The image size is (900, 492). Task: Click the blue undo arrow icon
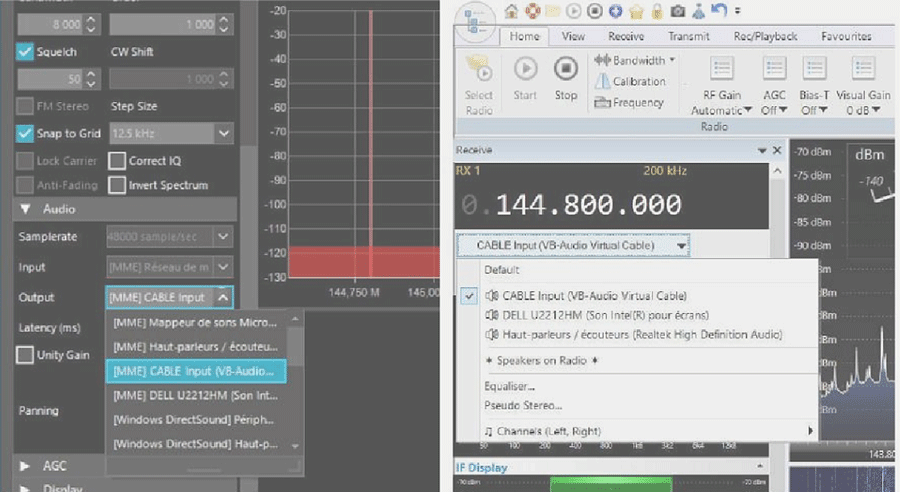pyautogui.click(x=719, y=10)
